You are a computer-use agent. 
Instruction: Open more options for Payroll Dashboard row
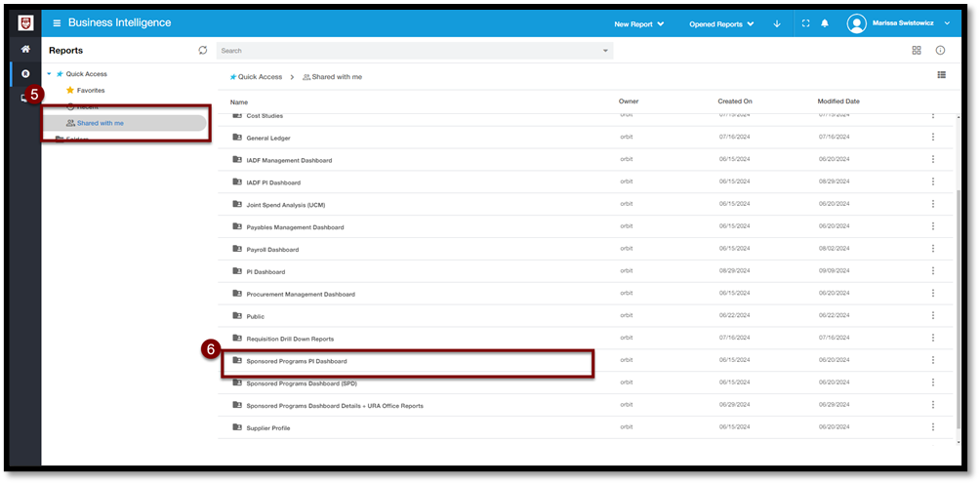[933, 248]
